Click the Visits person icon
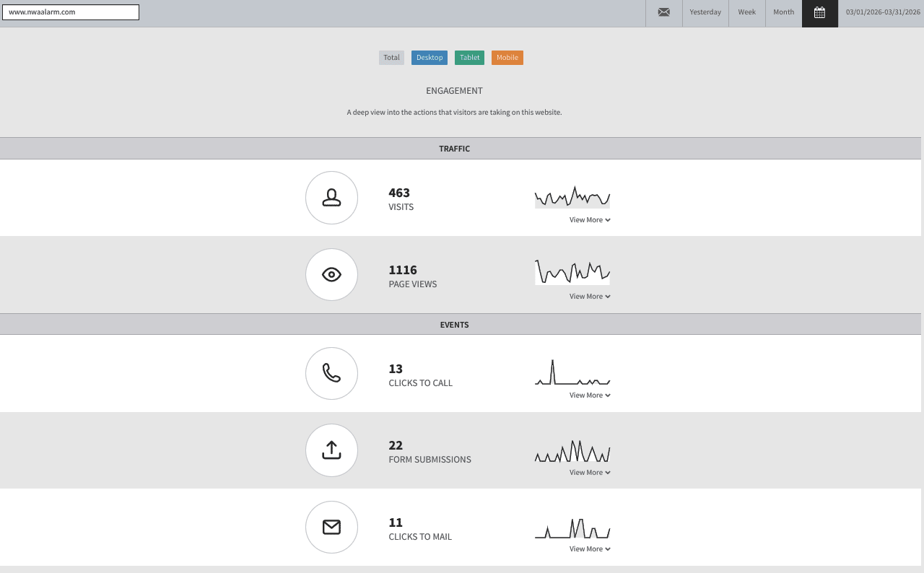 coord(331,198)
